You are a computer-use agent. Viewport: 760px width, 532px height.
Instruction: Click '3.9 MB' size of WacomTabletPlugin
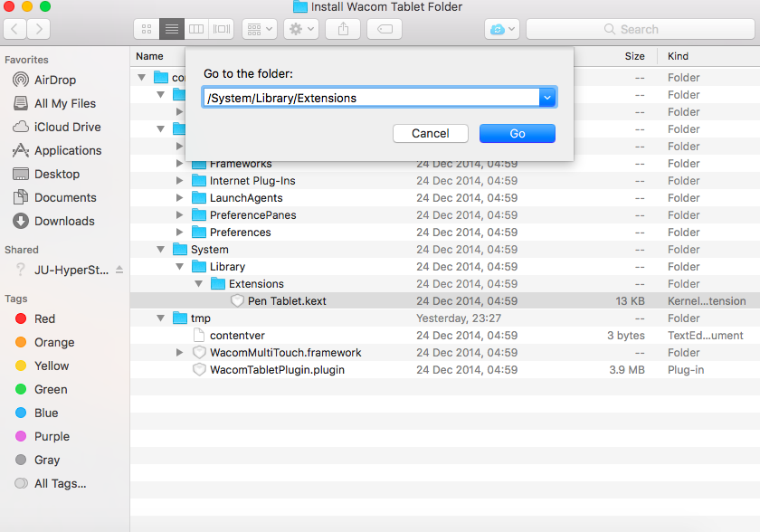point(627,370)
